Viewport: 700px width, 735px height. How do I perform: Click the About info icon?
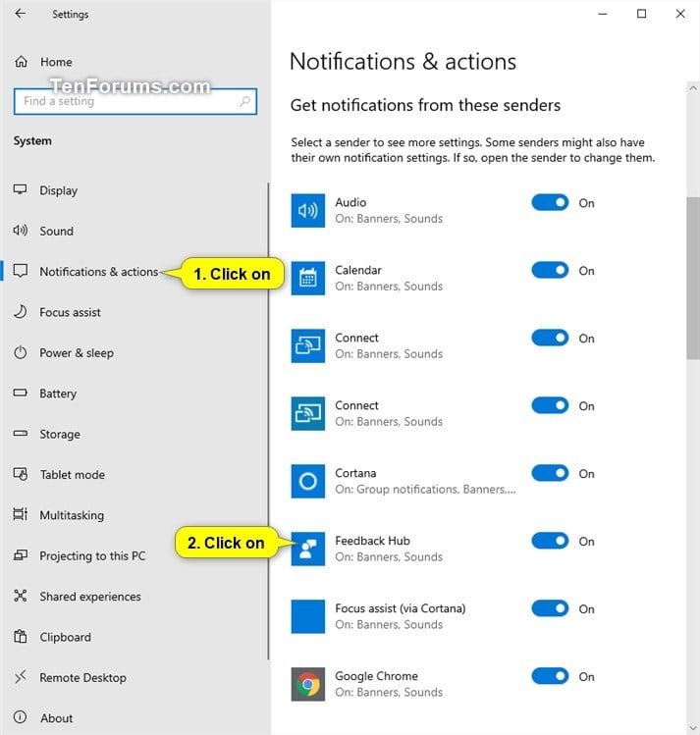click(x=21, y=717)
